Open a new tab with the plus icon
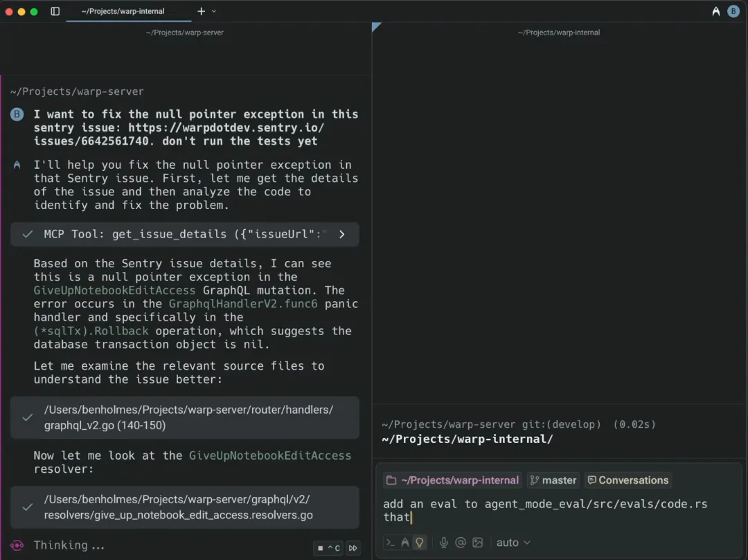Viewport: 748px width, 560px height. [x=202, y=11]
